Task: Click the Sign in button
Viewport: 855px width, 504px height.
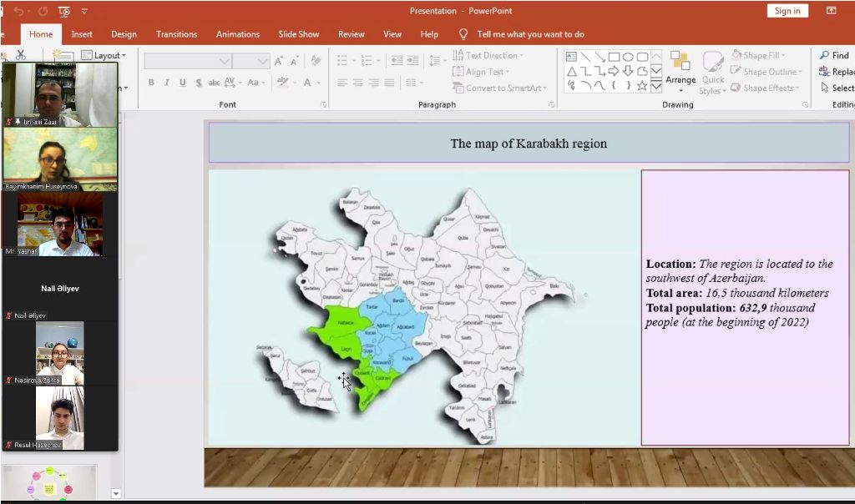Action: 787,11
